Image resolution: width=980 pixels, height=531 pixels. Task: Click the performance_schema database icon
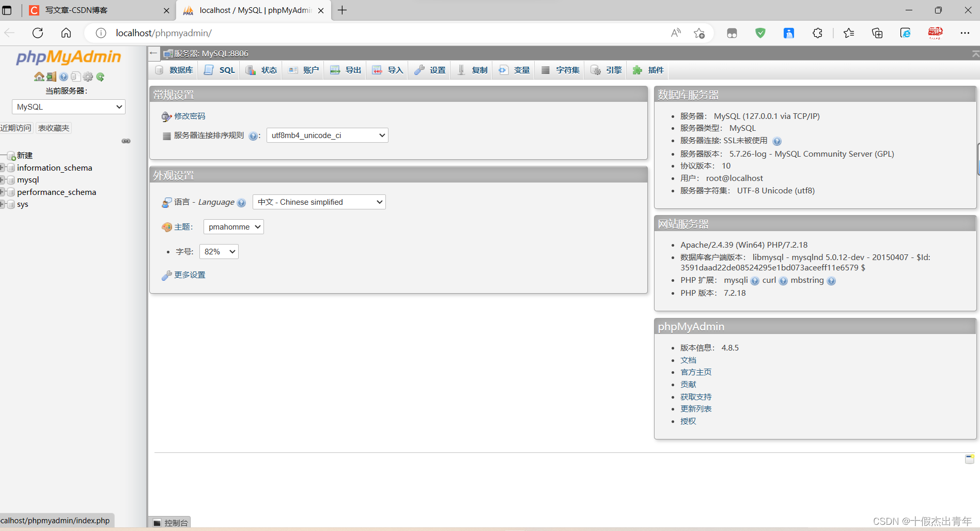click(11, 192)
